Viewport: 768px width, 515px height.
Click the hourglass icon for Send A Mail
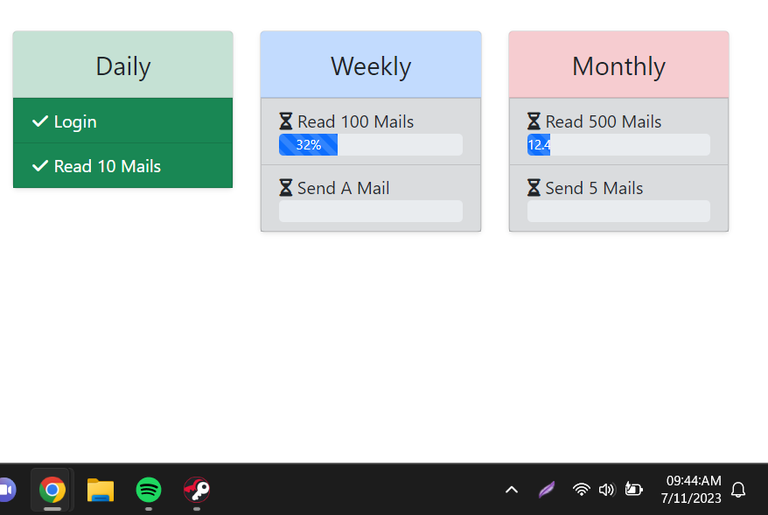click(x=286, y=188)
